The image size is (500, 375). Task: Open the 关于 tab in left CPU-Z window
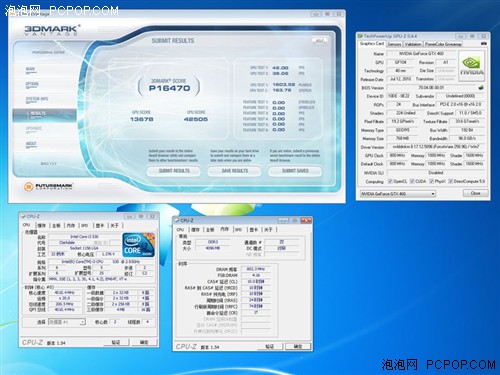click(x=115, y=225)
